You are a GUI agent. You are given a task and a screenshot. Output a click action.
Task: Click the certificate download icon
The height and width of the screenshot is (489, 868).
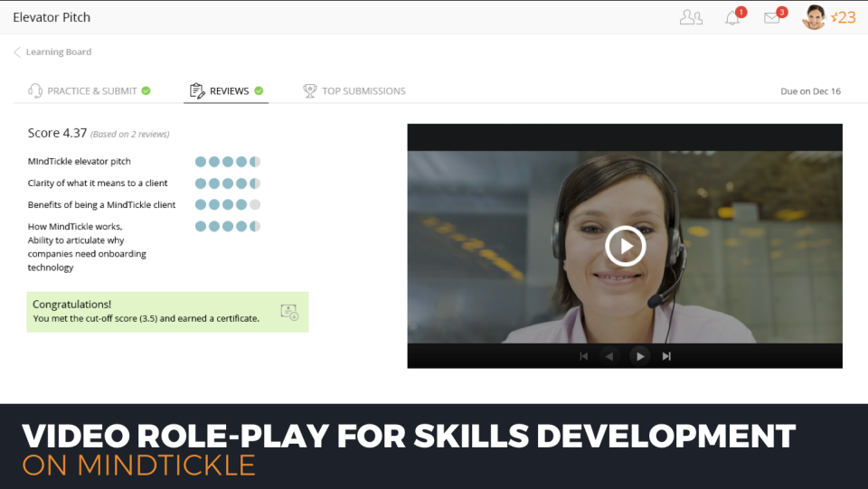289,312
